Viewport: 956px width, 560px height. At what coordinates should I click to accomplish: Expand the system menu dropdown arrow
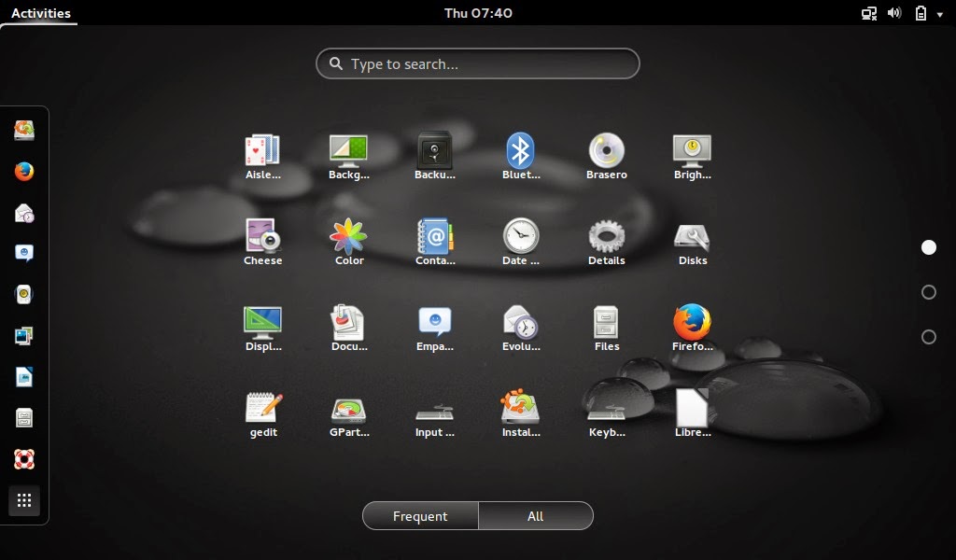(940, 15)
